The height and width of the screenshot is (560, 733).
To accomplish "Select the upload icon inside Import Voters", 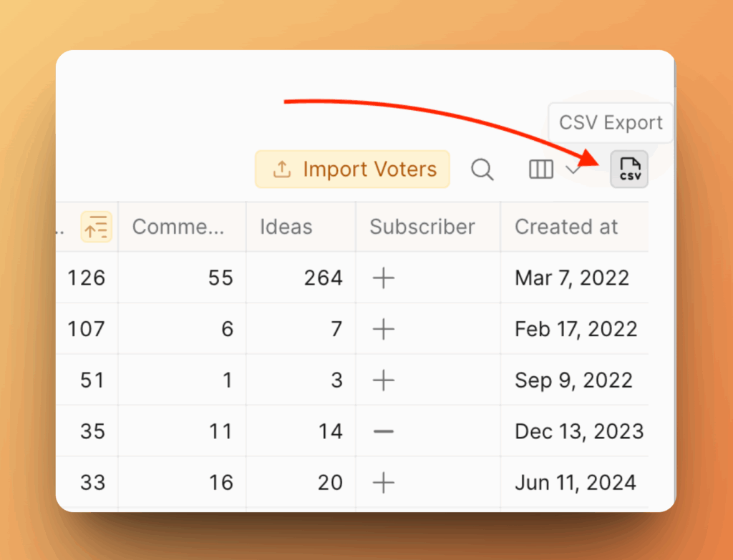I will click(282, 169).
